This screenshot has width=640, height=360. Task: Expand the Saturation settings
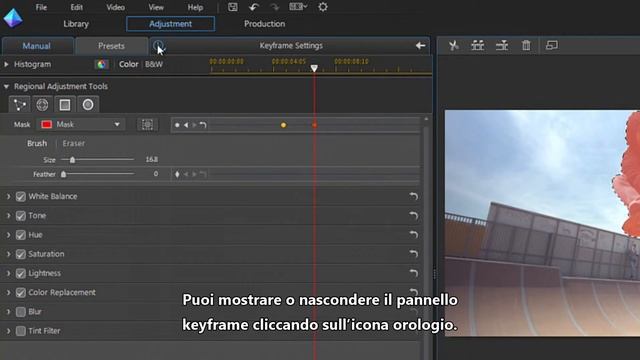[x=8, y=254]
